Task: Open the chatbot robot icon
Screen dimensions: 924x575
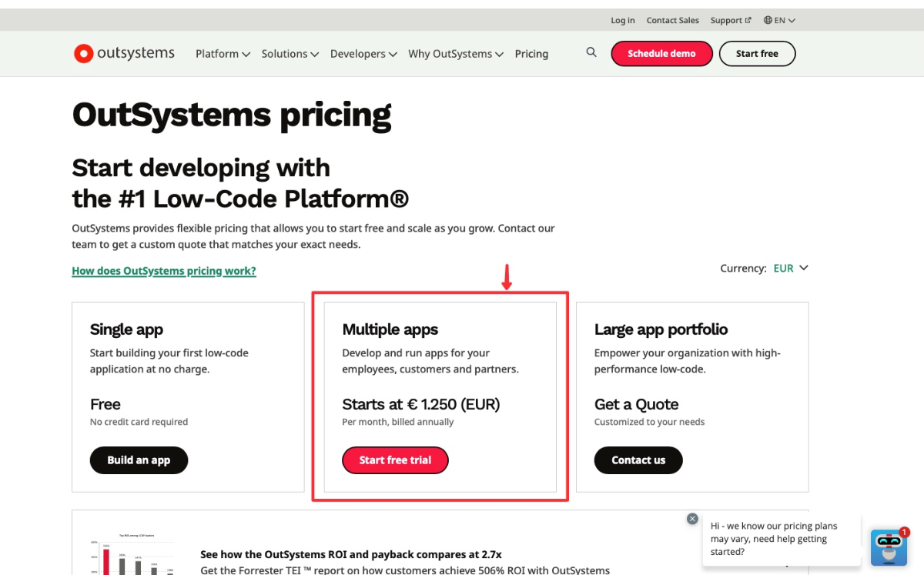Action: click(889, 547)
